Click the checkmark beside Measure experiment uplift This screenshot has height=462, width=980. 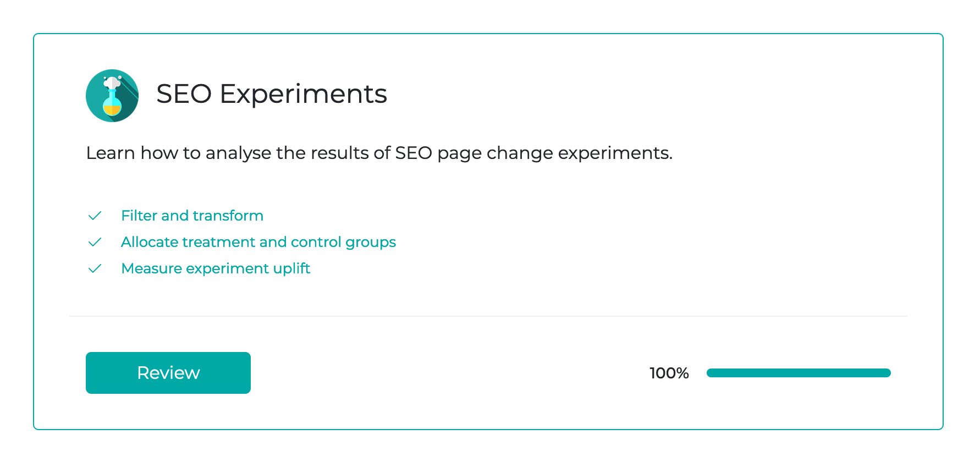95,268
